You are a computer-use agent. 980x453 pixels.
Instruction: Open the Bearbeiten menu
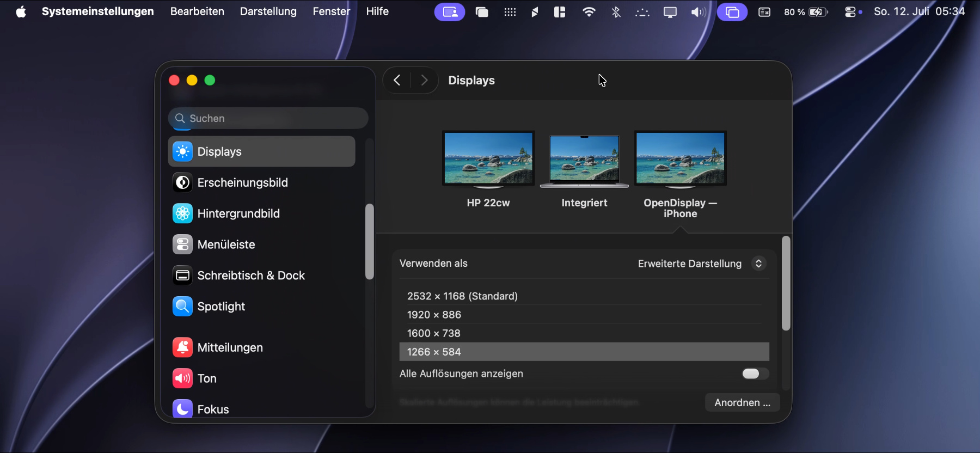(x=197, y=11)
